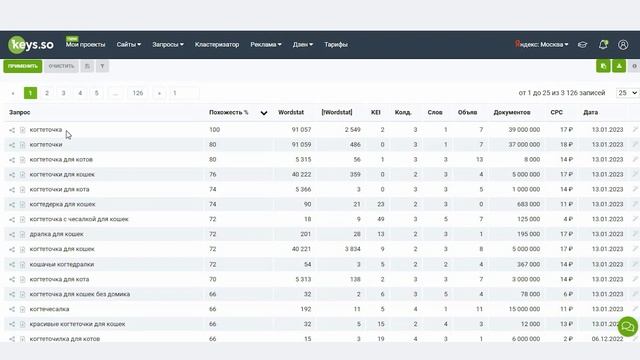Jump to last page 126
The image size is (640, 360).
pos(138,93)
